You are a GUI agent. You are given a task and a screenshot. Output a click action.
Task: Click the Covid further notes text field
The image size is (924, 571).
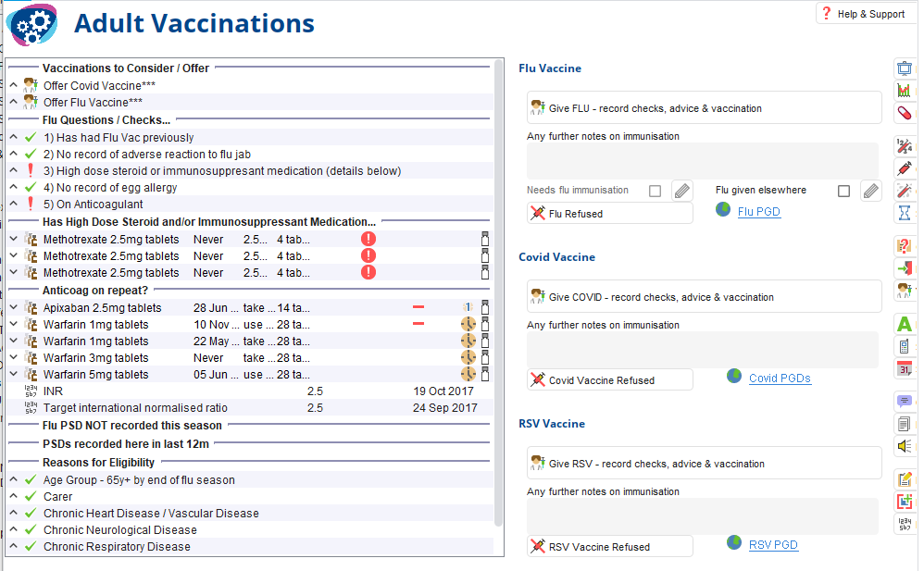pos(703,350)
